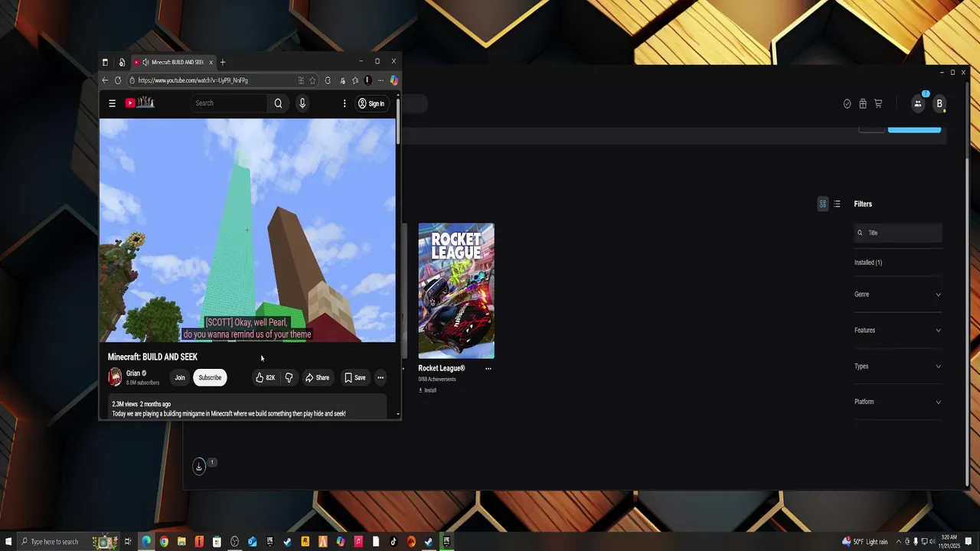Image resolution: width=980 pixels, height=551 pixels.
Task: Expand the Features filter
Action: tap(898, 331)
